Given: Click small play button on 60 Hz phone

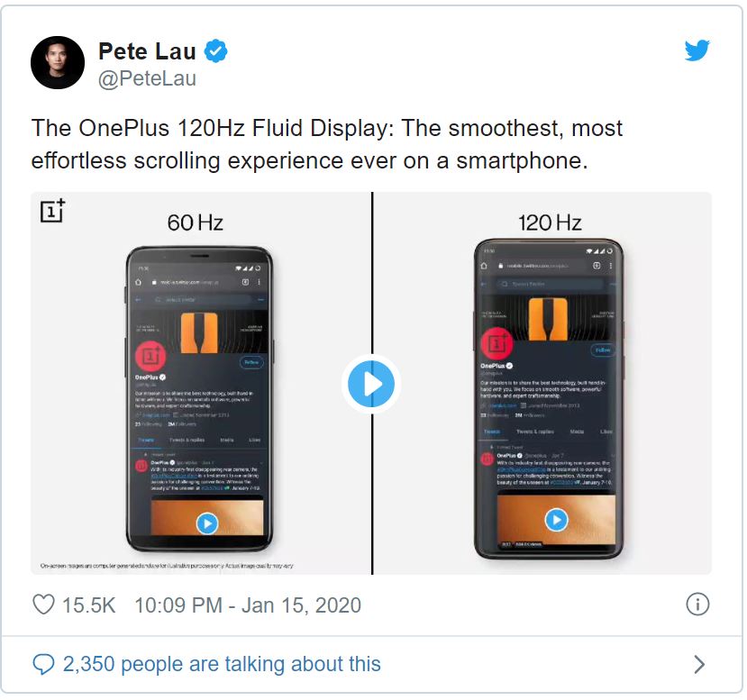Looking at the screenshot, I should click(207, 523).
